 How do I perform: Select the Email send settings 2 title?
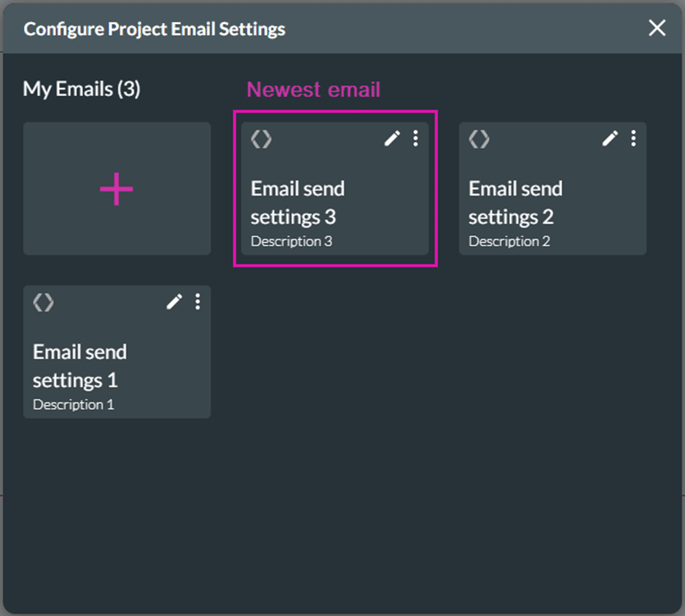pos(515,202)
